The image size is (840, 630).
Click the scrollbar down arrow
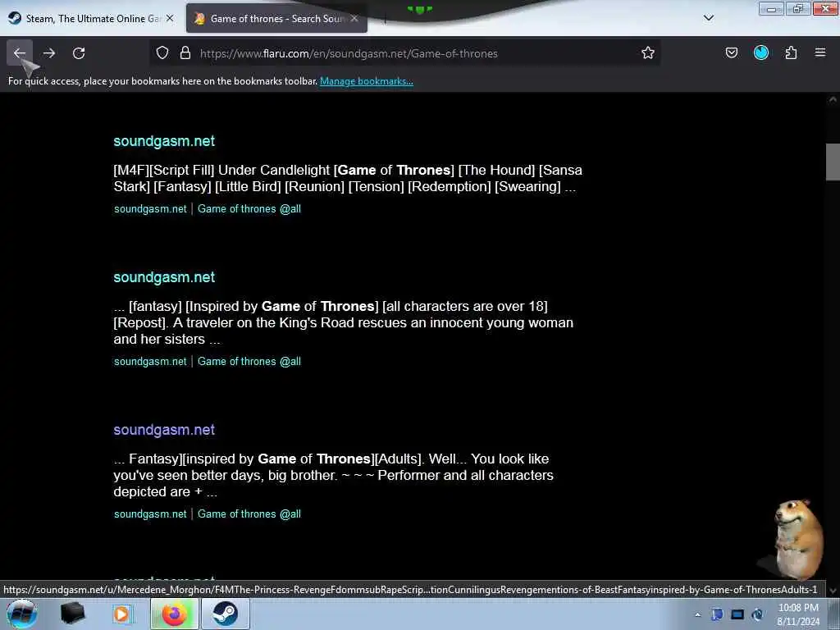click(833, 591)
